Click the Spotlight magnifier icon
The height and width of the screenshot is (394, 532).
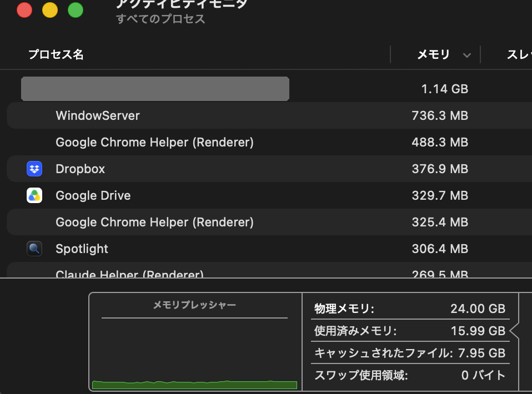point(34,249)
